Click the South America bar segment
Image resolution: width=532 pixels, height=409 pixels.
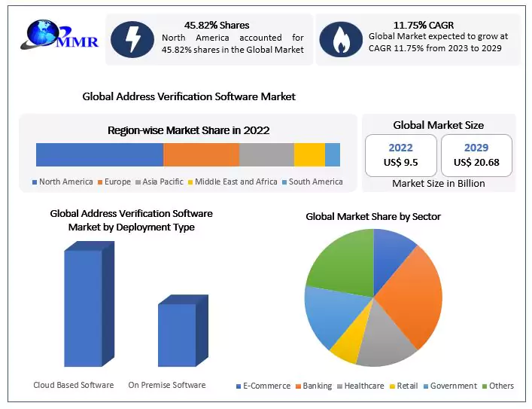[x=333, y=154]
